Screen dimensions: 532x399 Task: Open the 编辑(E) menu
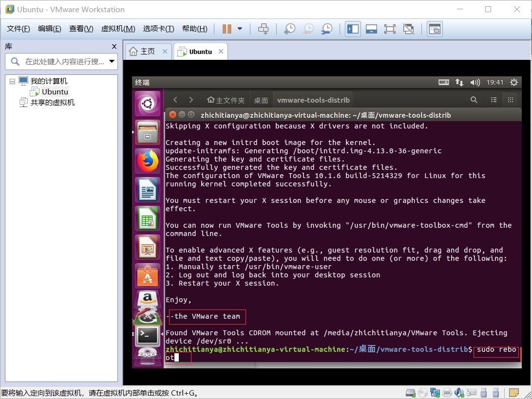[x=50, y=29]
